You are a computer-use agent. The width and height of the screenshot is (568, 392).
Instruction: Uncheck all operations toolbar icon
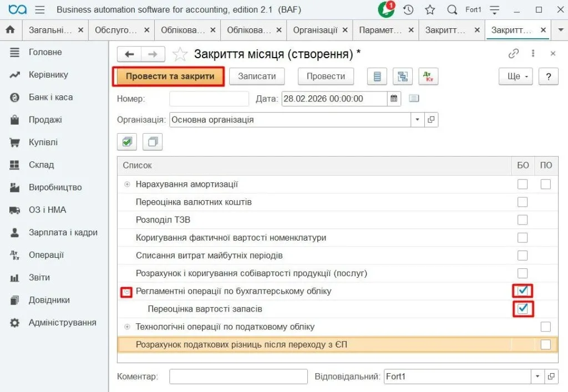[x=153, y=142]
